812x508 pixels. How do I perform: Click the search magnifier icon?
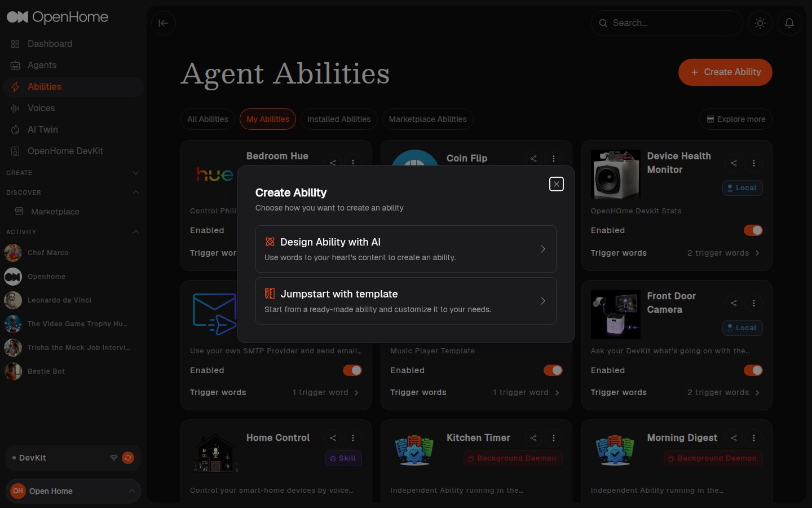pos(603,23)
